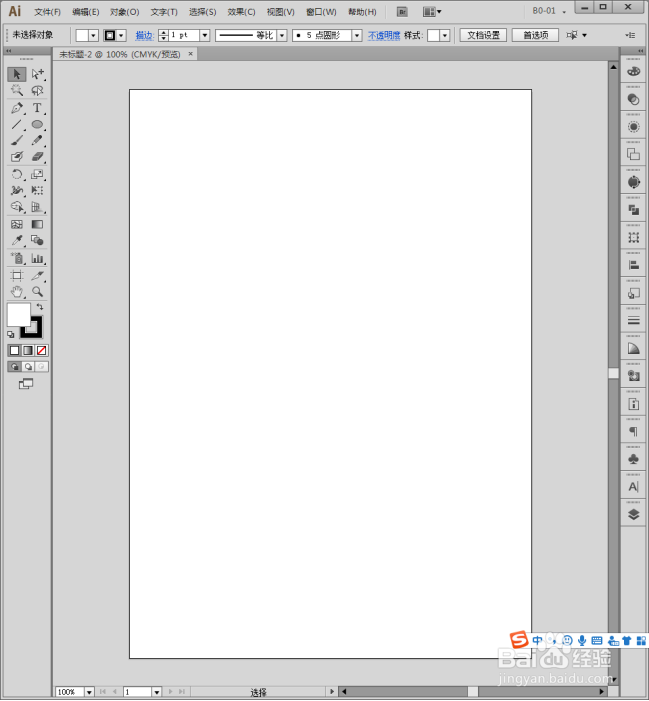Image resolution: width=649 pixels, height=701 pixels.
Task: Select the Hand tool
Action: (17, 292)
